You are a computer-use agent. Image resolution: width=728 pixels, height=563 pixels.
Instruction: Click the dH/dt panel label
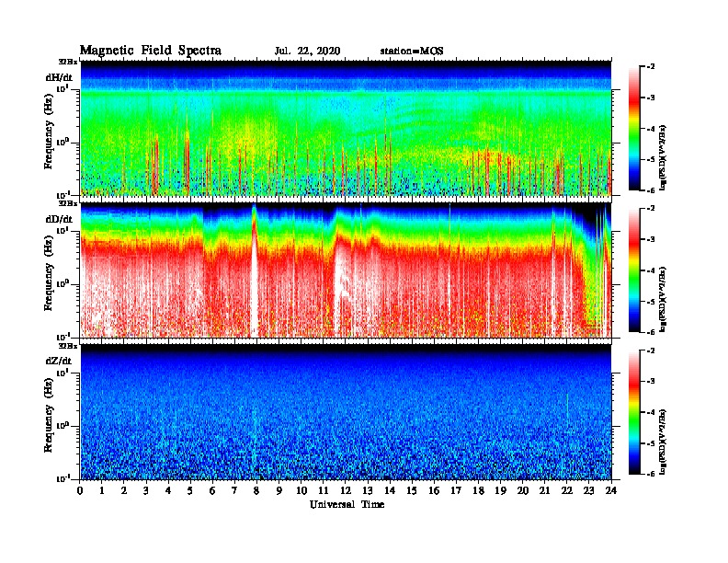[x=59, y=77]
